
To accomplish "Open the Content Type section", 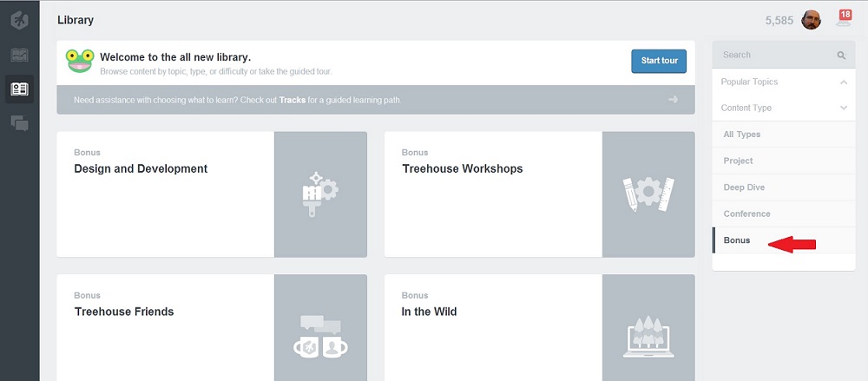I will (x=784, y=108).
